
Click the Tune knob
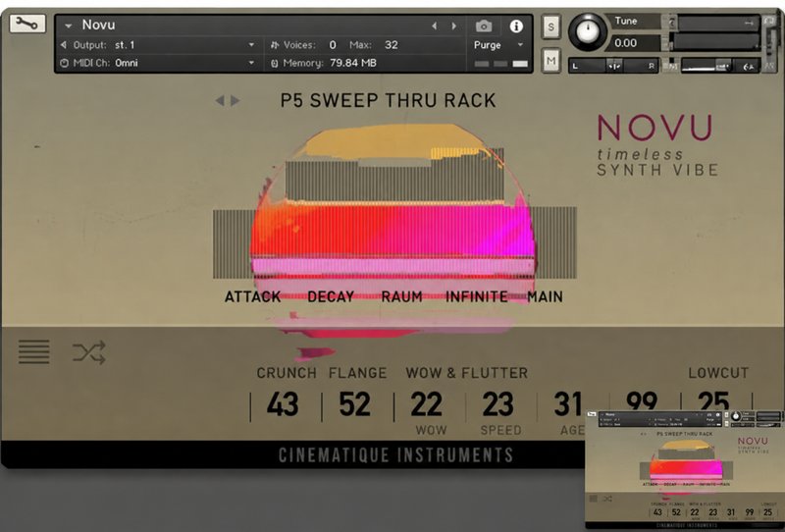coord(588,31)
